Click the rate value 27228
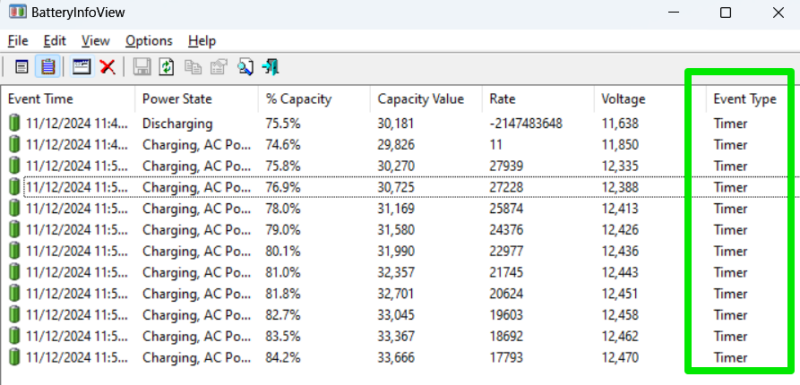This screenshot has width=800, height=385. pyautogui.click(x=506, y=187)
